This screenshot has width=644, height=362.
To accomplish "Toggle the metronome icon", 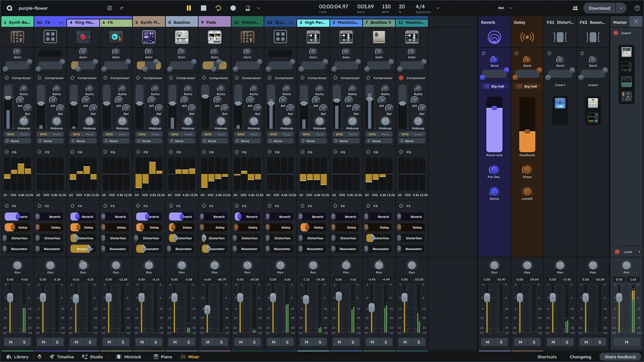I will [x=248, y=8].
